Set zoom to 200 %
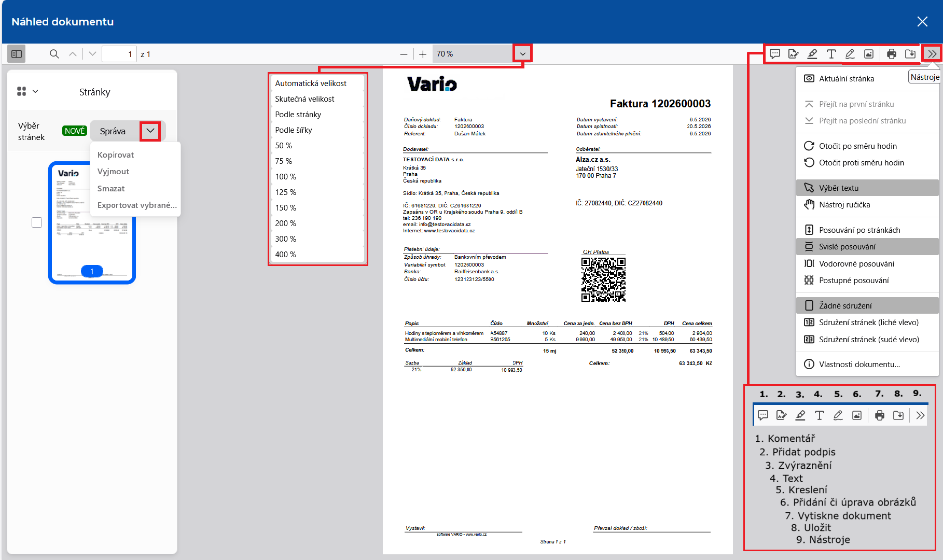The height and width of the screenshot is (560, 943). (x=317, y=223)
